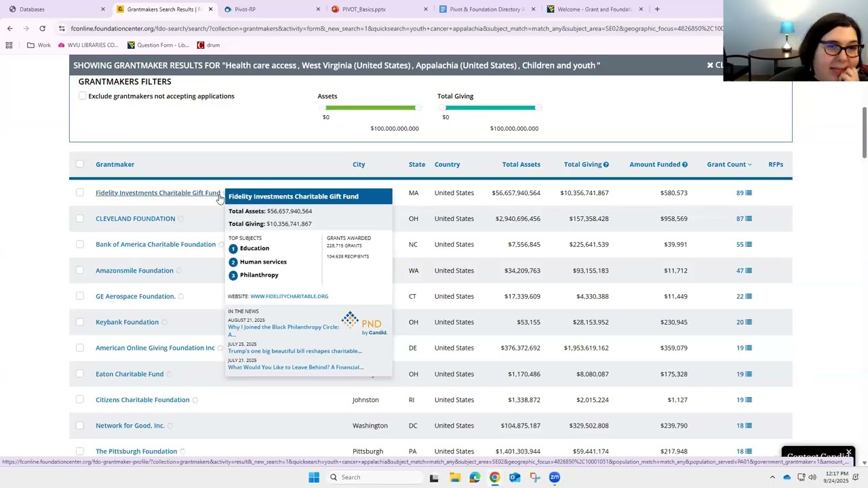Open grants list icon for Citizens Charitable Foundation row
Image resolution: width=868 pixels, height=488 pixels.
coord(749,400)
